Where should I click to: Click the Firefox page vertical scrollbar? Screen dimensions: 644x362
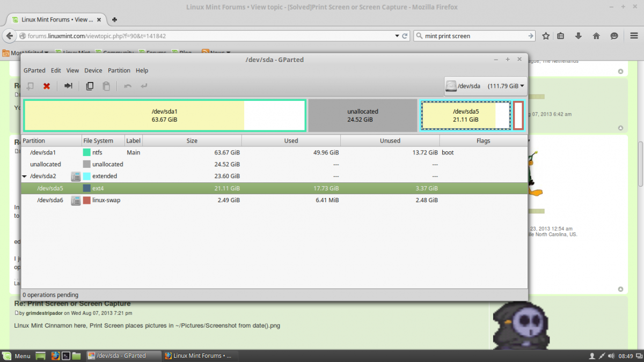pos(640,164)
